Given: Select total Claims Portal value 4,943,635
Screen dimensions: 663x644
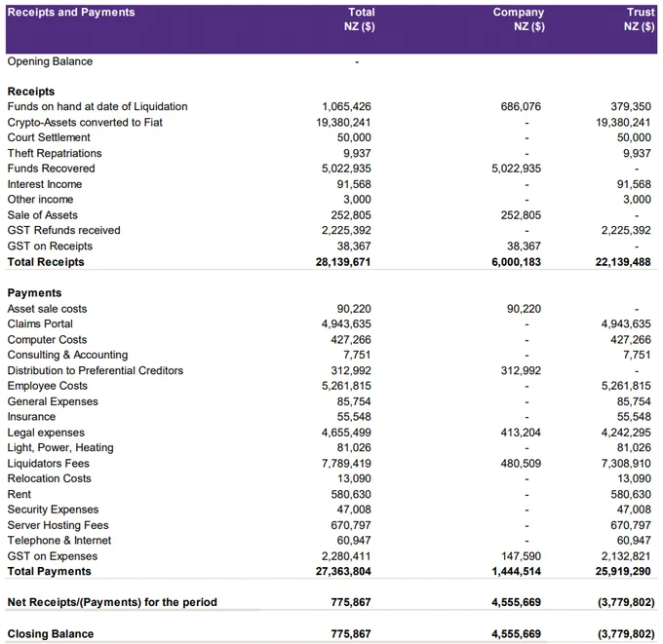Looking at the screenshot, I should click(x=346, y=323).
